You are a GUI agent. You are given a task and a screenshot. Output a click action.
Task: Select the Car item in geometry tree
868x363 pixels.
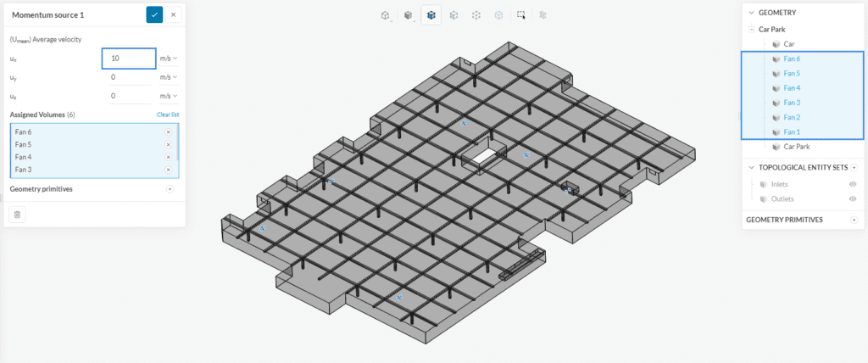click(x=788, y=43)
